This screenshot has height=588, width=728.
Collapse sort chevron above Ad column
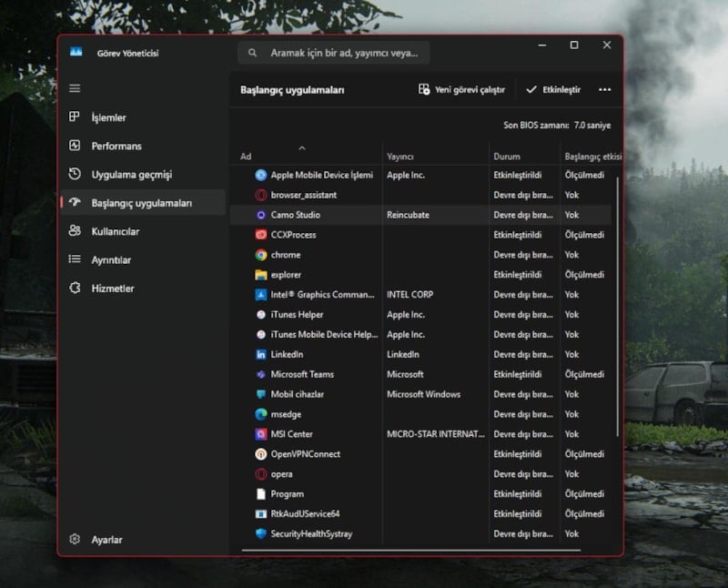pos(302,147)
